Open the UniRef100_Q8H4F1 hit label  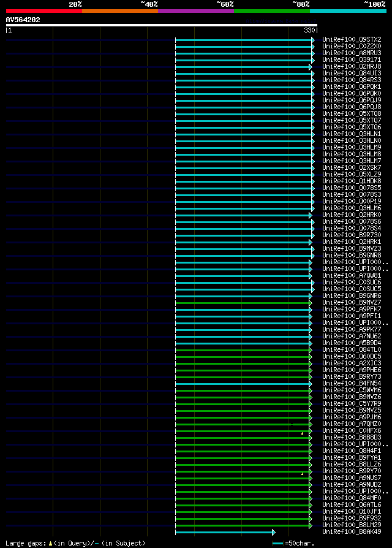tap(352, 451)
